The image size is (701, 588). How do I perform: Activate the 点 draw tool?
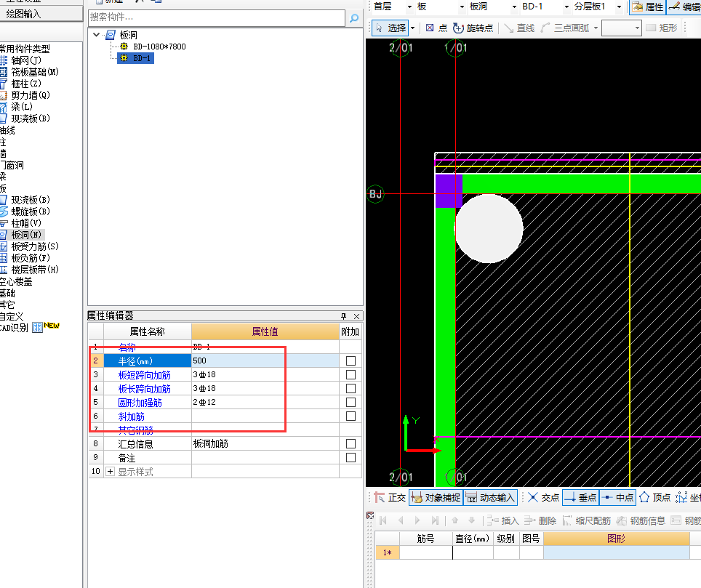click(436, 28)
